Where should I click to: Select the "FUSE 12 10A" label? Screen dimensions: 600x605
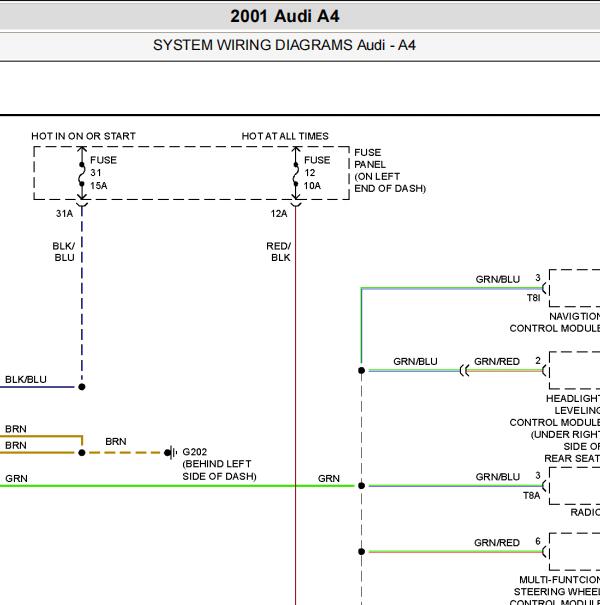pyautogui.click(x=317, y=173)
